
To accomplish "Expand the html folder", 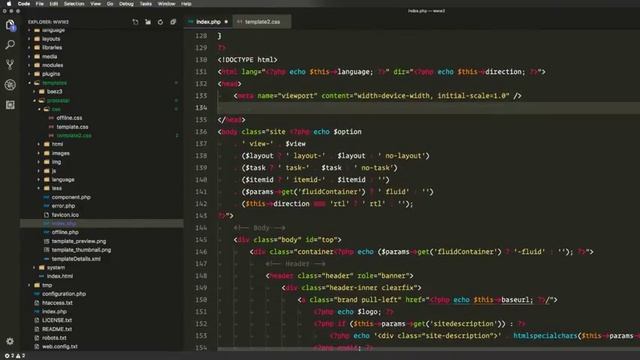I will point(57,144).
